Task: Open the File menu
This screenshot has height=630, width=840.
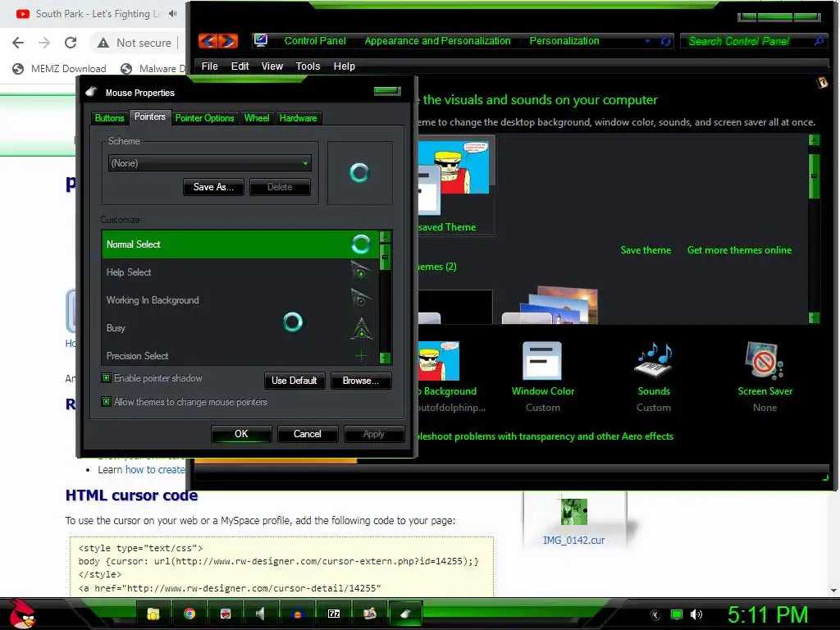Action: pos(209,66)
